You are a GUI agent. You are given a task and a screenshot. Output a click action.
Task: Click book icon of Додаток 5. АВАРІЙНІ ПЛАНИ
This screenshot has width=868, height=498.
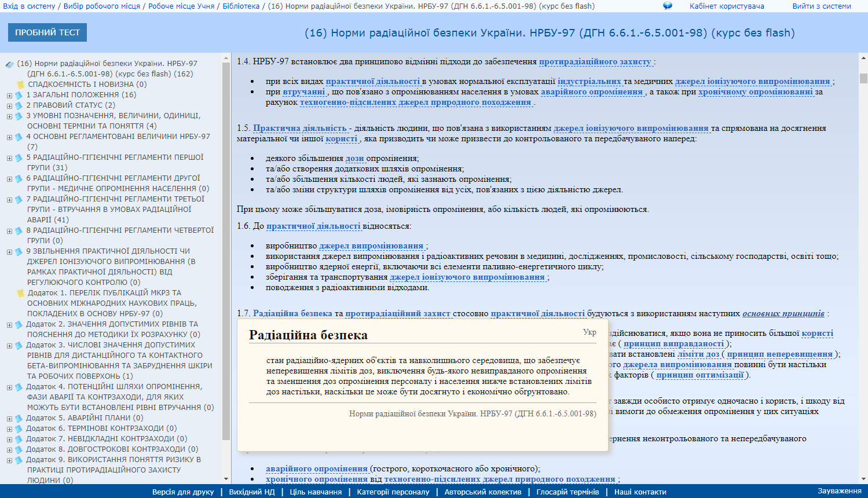tap(19, 418)
